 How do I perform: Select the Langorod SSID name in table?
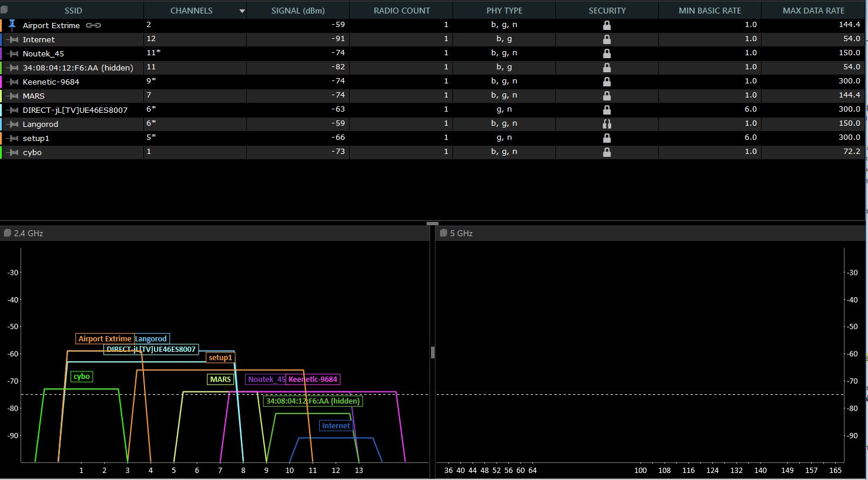coord(41,124)
